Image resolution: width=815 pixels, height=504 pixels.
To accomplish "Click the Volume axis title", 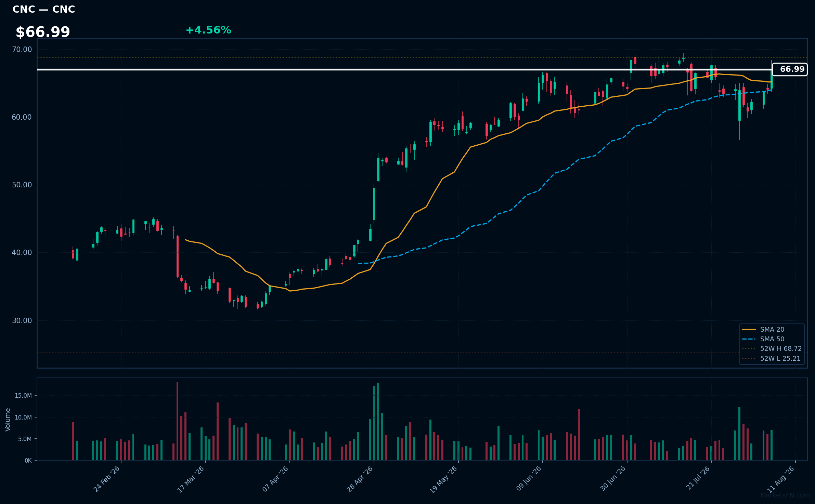I will [8, 420].
